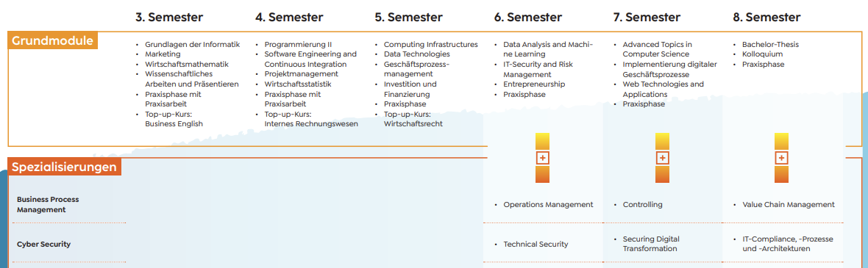Click Grundlagen der Informatik entry
868x268 pixels.
click(x=193, y=44)
